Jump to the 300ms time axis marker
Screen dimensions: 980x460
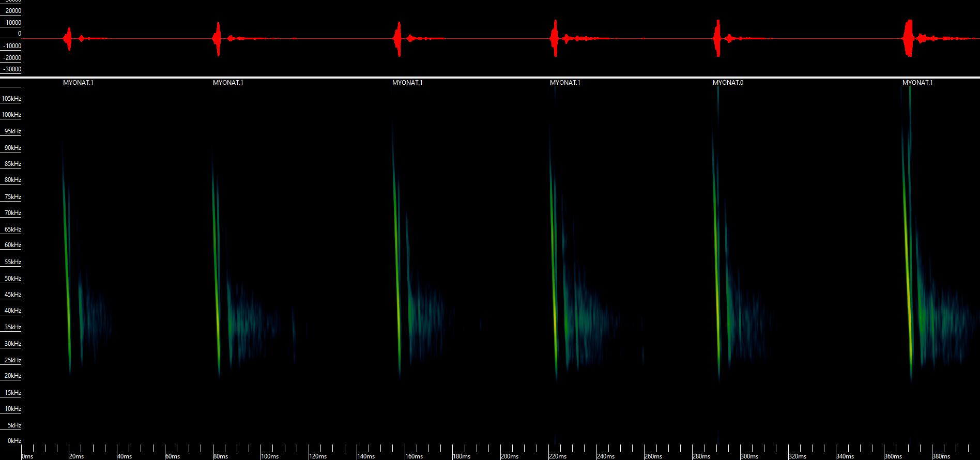point(749,456)
